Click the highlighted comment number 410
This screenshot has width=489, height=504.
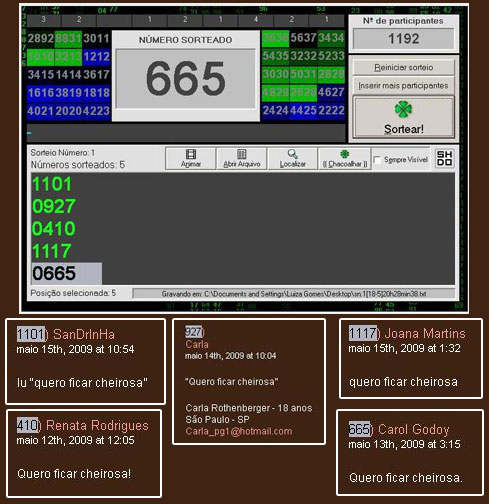coord(27,425)
